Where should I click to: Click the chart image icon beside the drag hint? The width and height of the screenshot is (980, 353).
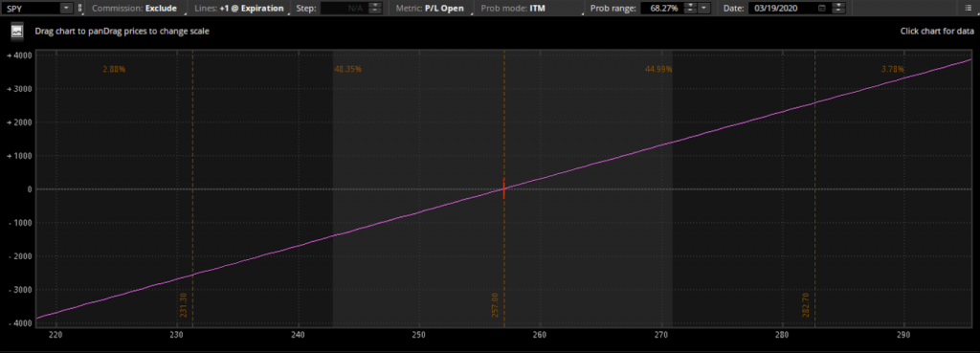click(x=17, y=31)
